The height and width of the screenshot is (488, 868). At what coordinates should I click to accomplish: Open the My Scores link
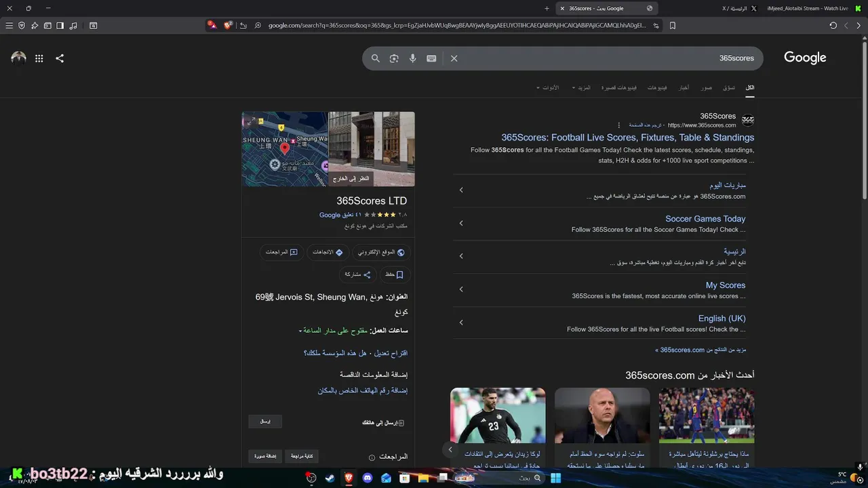pyautogui.click(x=726, y=285)
